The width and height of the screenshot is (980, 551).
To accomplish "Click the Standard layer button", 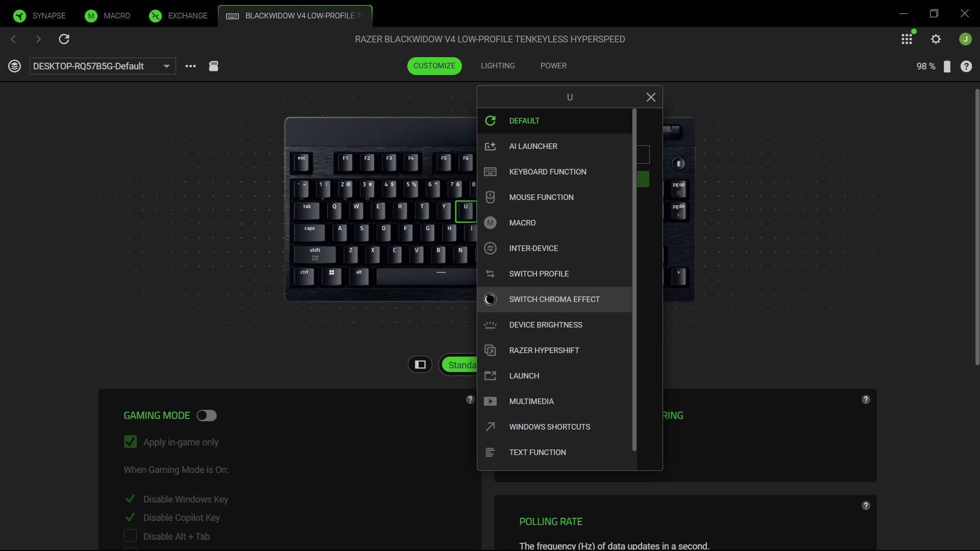I will click(459, 365).
